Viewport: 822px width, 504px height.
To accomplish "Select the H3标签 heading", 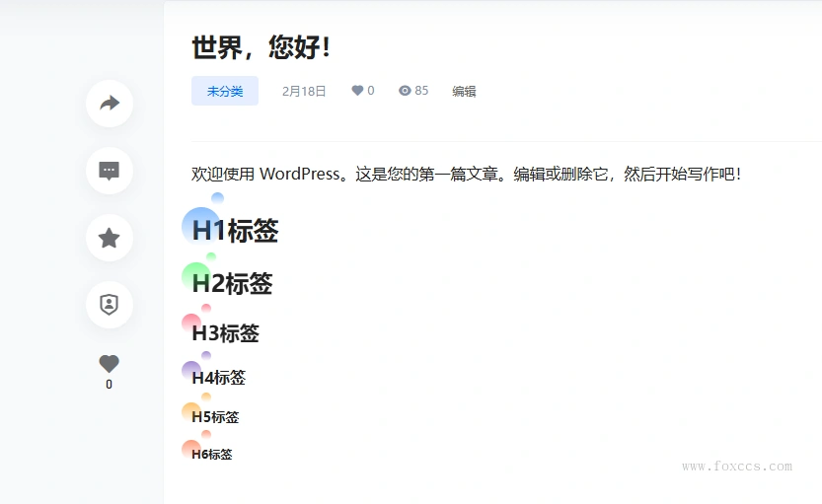I will 225,333.
